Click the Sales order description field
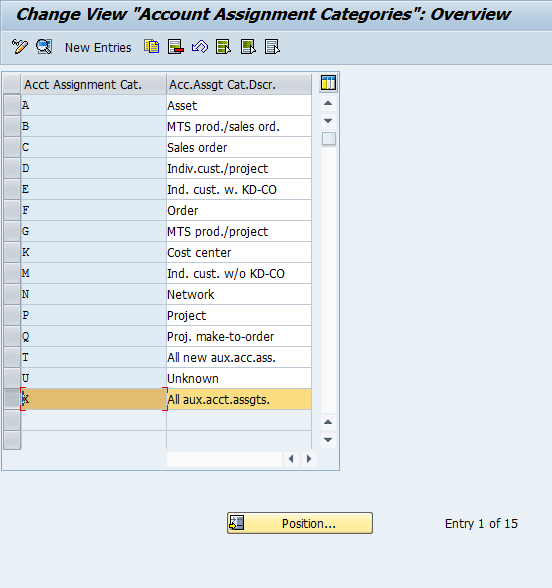The height and width of the screenshot is (588, 552). click(x=239, y=147)
